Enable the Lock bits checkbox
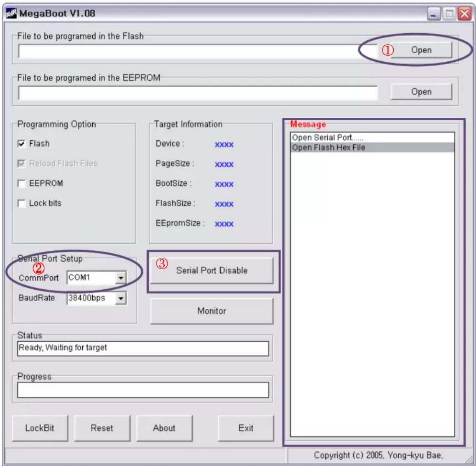Viewport: 476px width, 466px height. pos(21,203)
